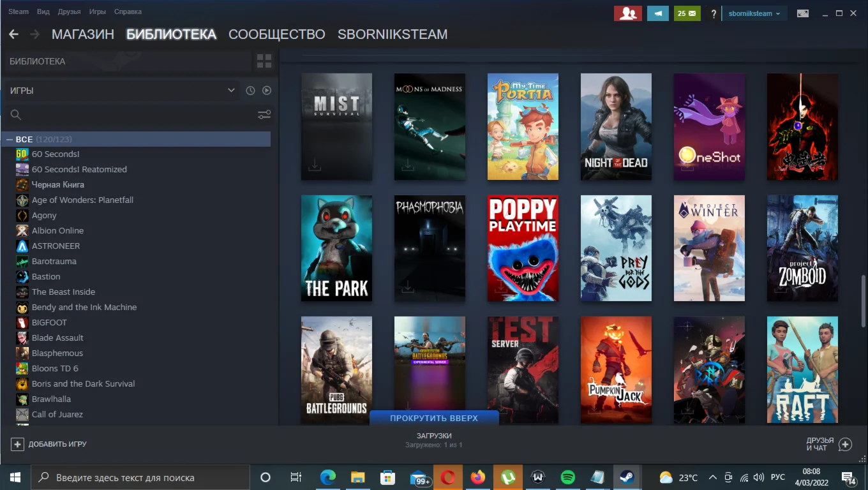Open the Вид menu
Viewport: 868px width, 490px height.
point(43,11)
